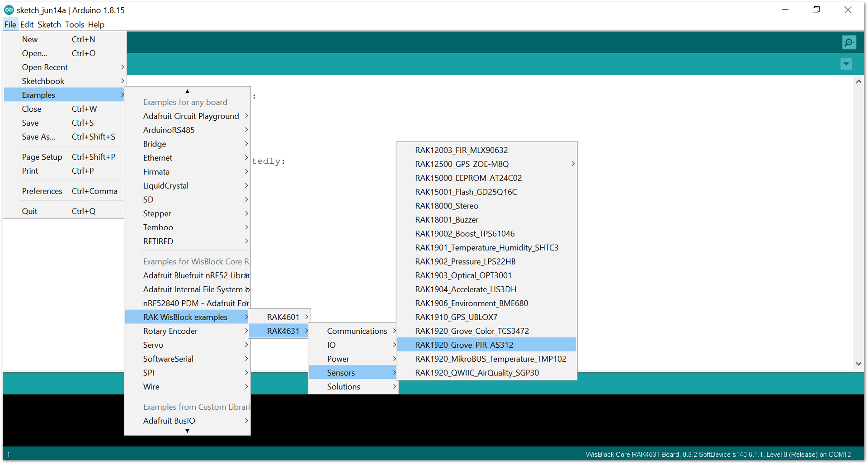This screenshot has width=868, height=464.
Task: Click the scroll-down arrow below Examples list
Action: click(187, 431)
